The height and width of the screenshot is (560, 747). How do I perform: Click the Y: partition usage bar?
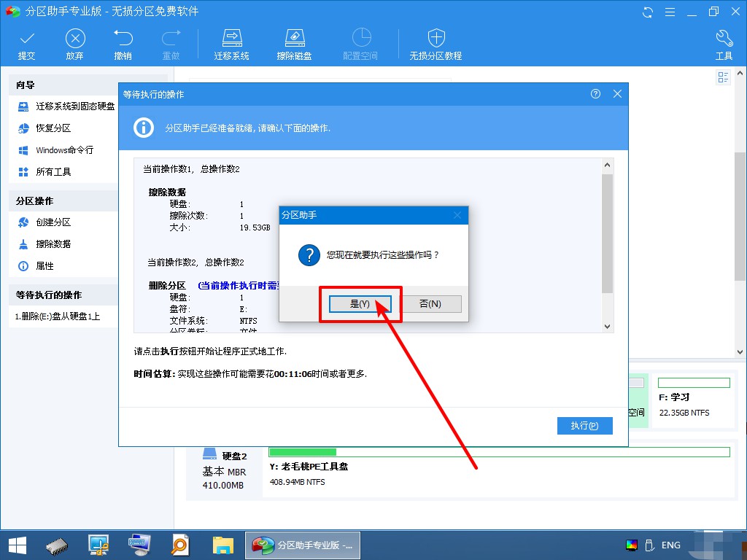[x=499, y=452]
